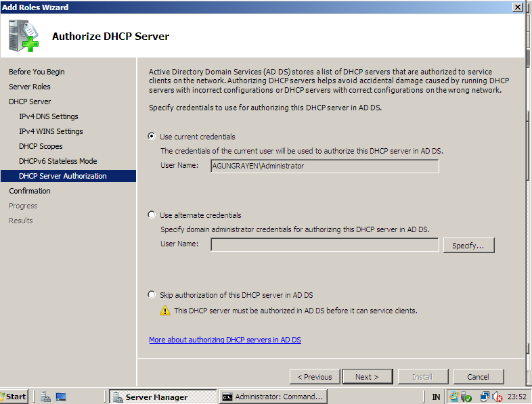Select Skip authorization of this DHCP server

152,294
